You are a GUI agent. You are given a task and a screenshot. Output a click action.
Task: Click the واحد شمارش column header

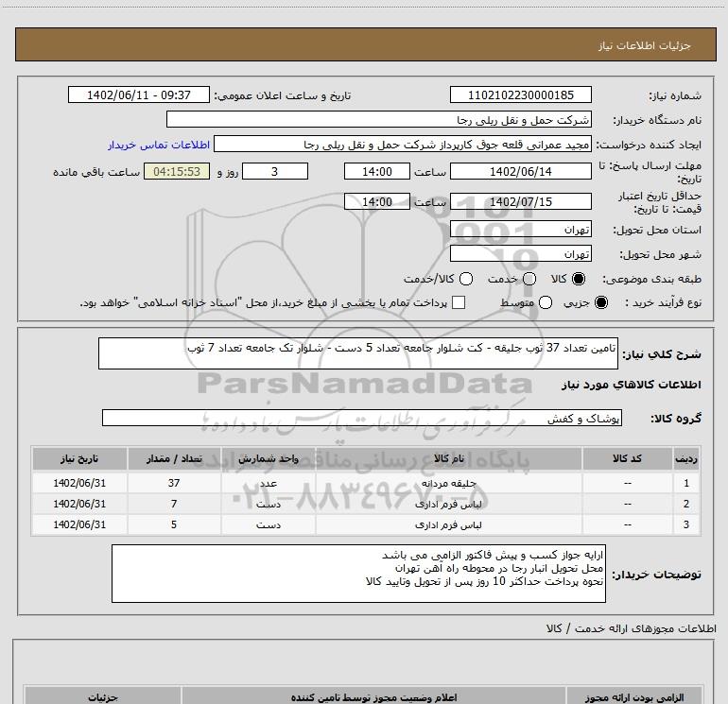(269, 458)
